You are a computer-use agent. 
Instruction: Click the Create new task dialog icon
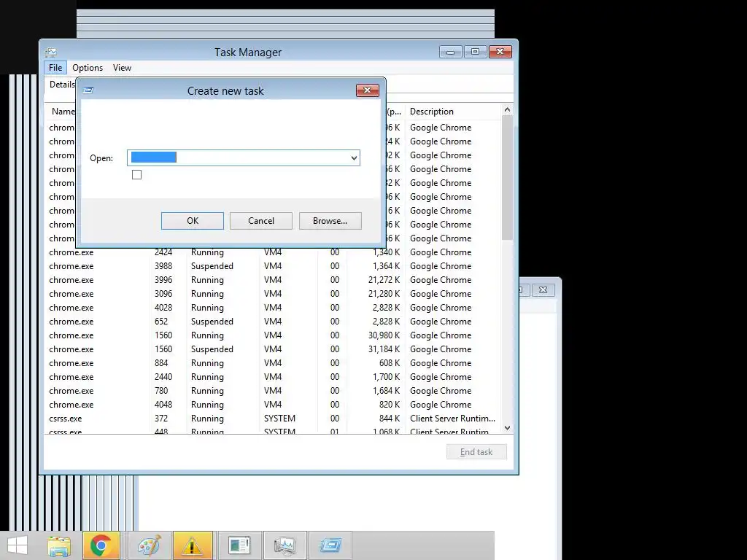coord(88,90)
